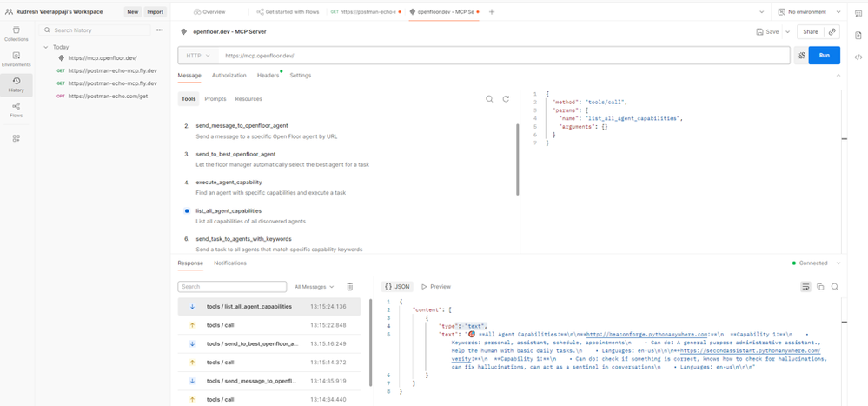Image resolution: width=868 pixels, height=406 pixels.
Task: Select the list_all_agent_capabilities tool radio button
Action: pyautogui.click(x=187, y=210)
